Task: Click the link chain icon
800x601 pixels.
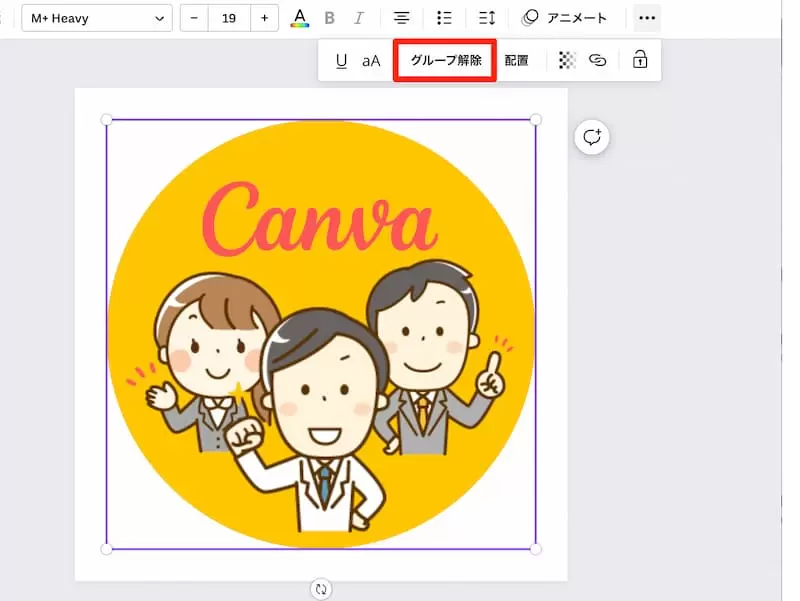Action: coord(597,60)
